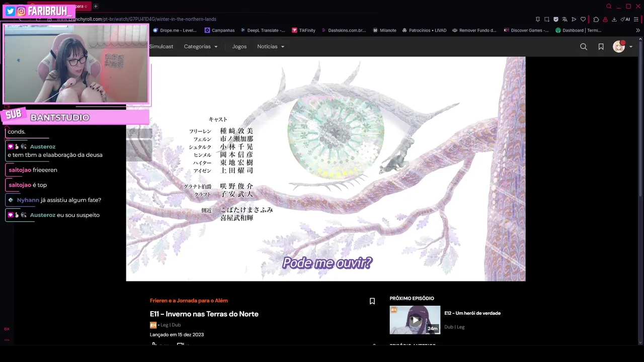
Task: Play next episode thumbnail E12
Action: tap(415, 320)
